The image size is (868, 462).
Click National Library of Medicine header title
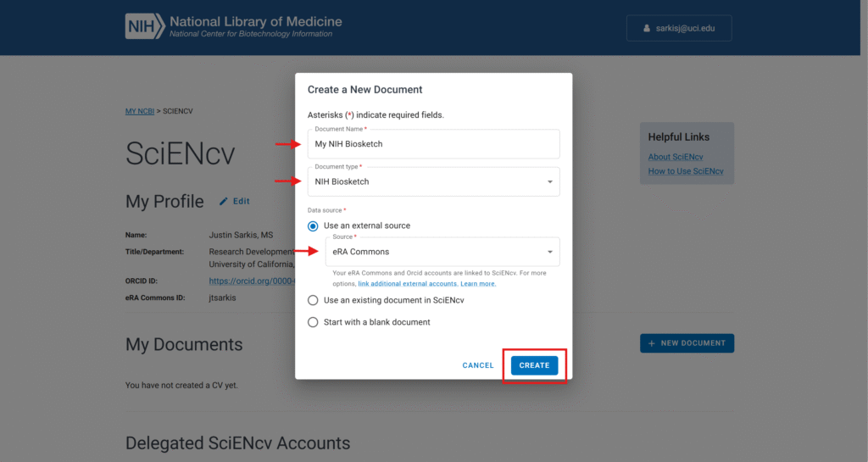pyautogui.click(x=255, y=21)
